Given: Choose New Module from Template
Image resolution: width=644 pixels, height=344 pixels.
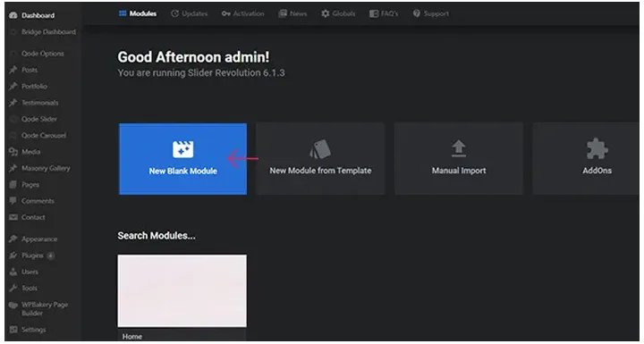Looking at the screenshot, I should [x=320, y=159].
